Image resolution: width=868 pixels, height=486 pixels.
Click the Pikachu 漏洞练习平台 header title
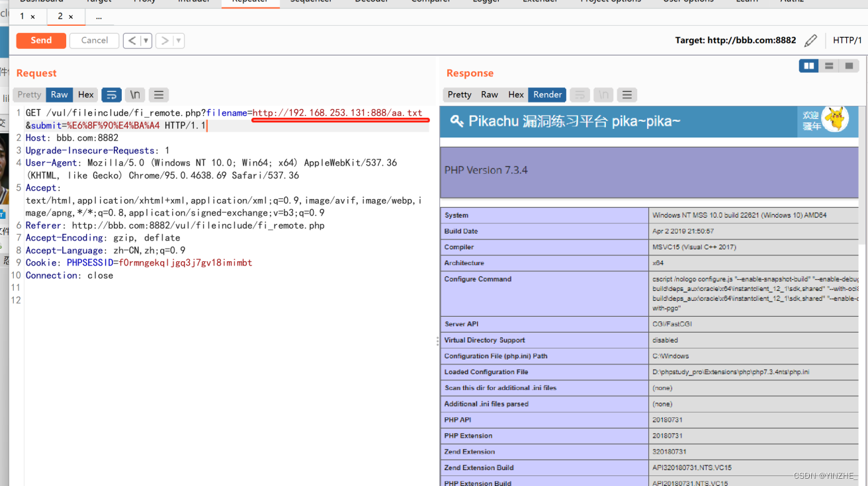coord(574,121)
